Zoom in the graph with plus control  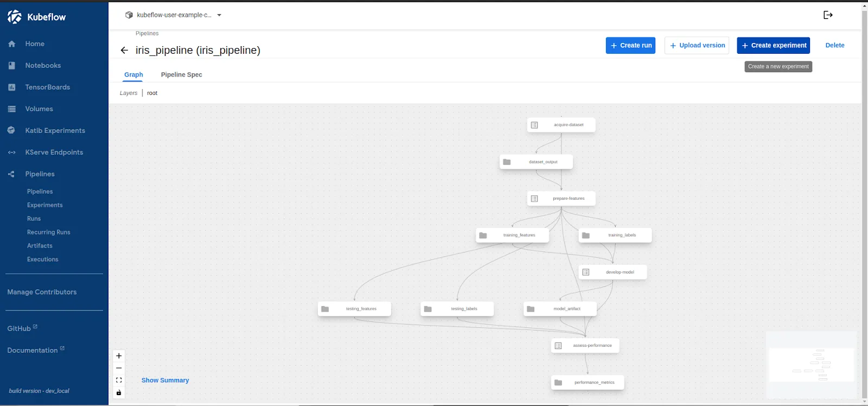coord(119,356)
